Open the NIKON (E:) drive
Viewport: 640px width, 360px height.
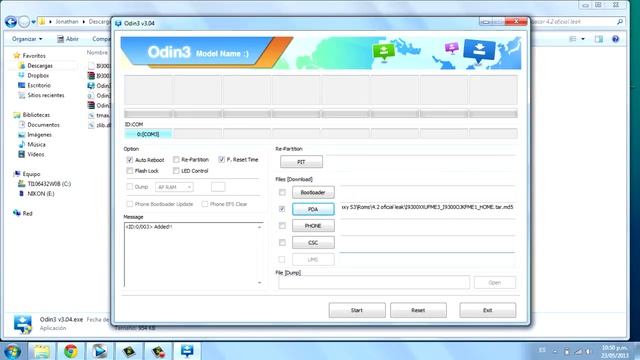[41, 193]
